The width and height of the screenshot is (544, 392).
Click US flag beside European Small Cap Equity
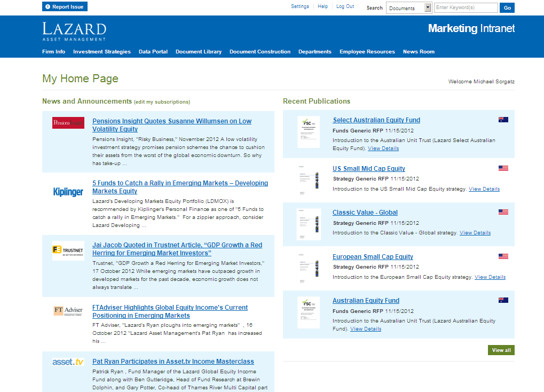pyautogui.click(x=503, y=256)
